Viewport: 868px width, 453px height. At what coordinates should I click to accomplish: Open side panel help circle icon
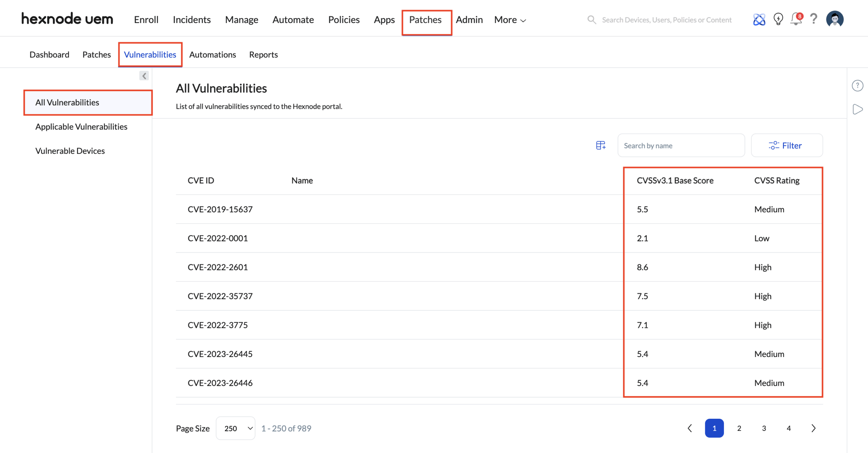tap(857, 85)
